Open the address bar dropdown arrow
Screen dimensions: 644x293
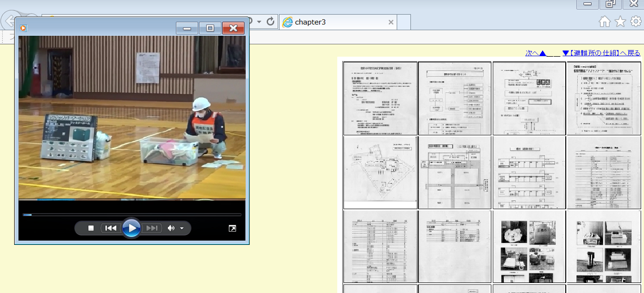[x=259, y=22]
